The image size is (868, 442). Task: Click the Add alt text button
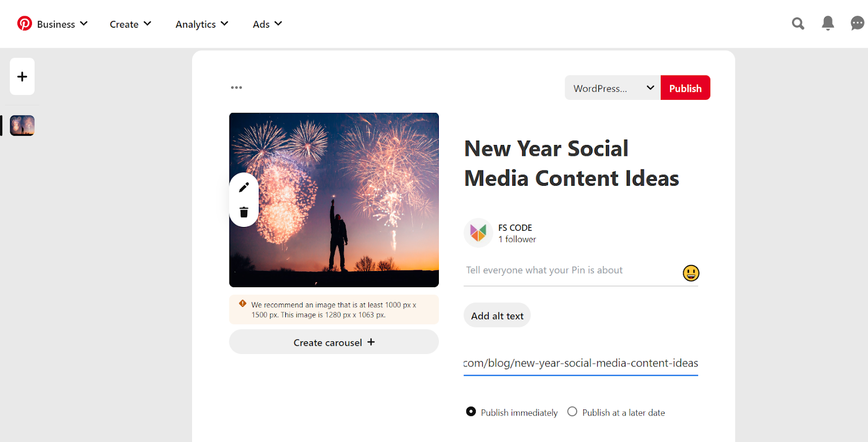497,315
